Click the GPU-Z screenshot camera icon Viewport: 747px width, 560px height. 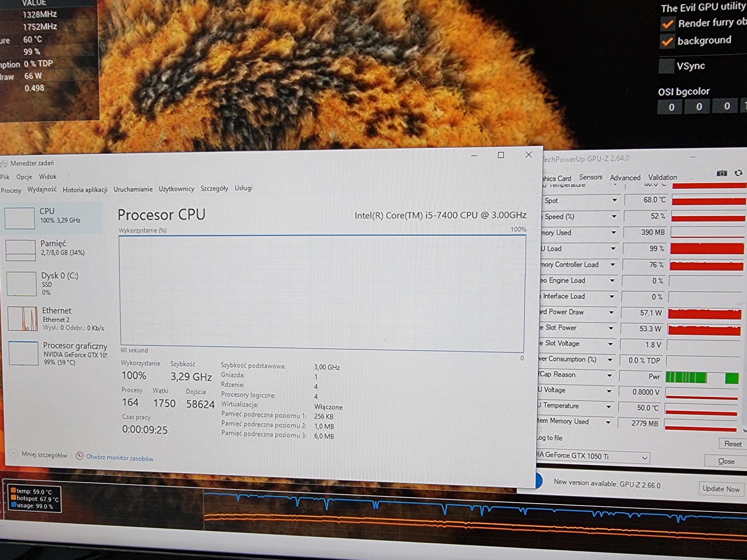(x=722, y=173)
